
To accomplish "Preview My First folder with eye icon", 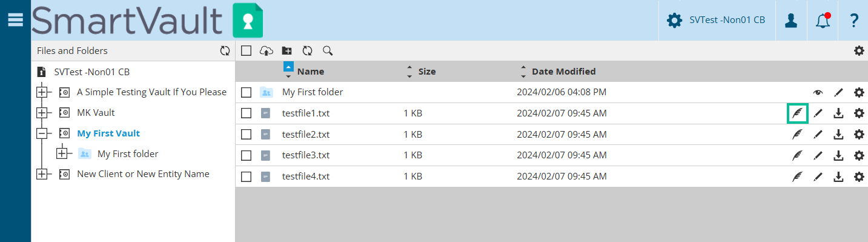I will pos(818,92).
